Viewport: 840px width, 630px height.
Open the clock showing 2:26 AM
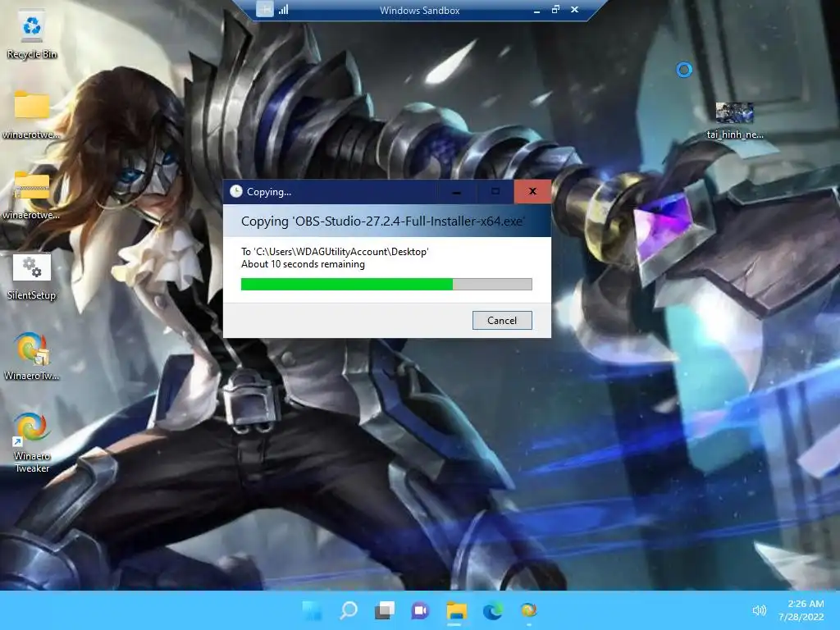pyautogui.click(x=801, y=610)
